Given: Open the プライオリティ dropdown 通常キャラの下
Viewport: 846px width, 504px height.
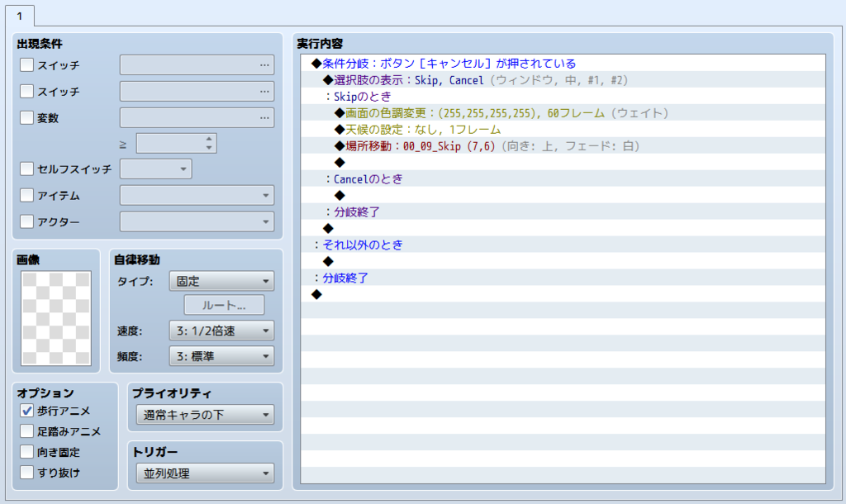Looking at the screenshot, I should coord(205,415).
